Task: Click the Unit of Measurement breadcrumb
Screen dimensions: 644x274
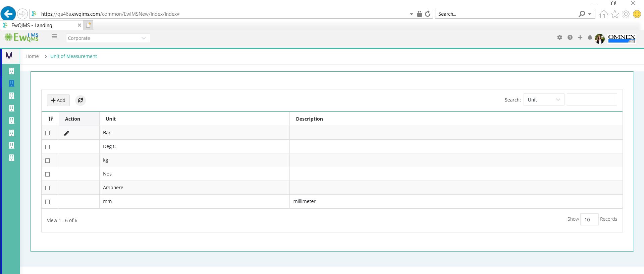Action: 73,56
